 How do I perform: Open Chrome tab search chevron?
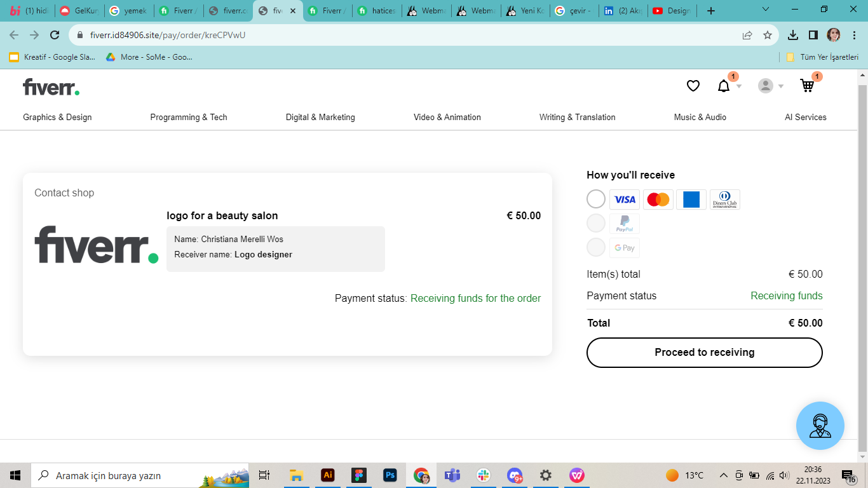(766, 10)
